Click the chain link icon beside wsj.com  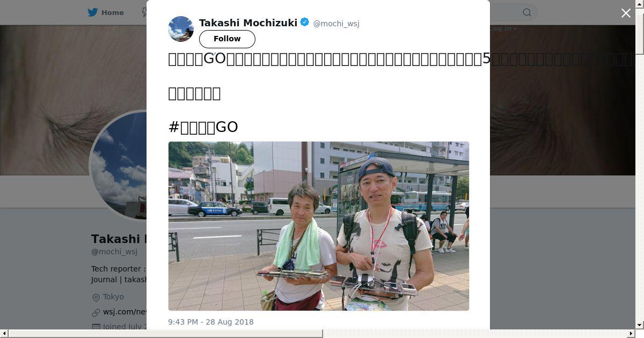pyautogui.click(x=96, y=312)
